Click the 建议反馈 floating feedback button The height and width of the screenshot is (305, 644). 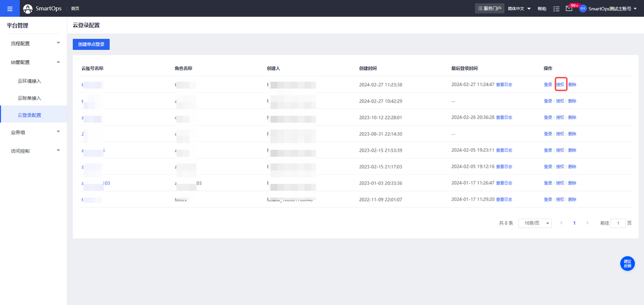(627, 264)
